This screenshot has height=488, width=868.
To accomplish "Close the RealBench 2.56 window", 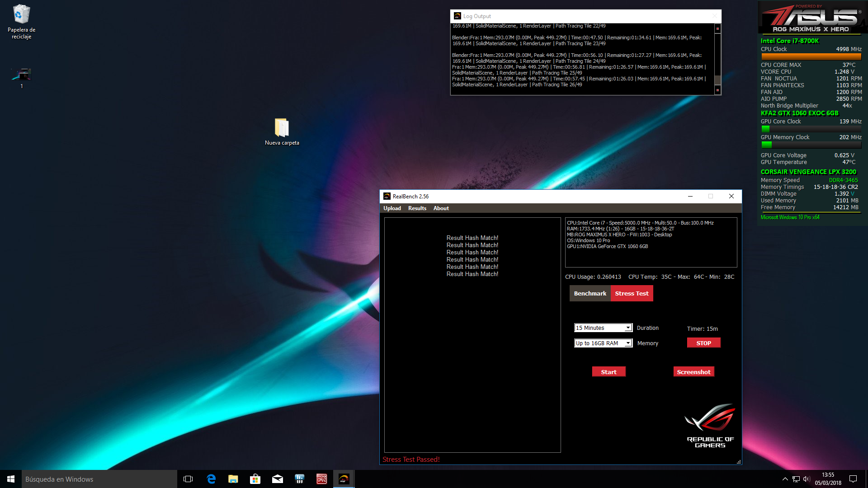I will tap(731, 196).
